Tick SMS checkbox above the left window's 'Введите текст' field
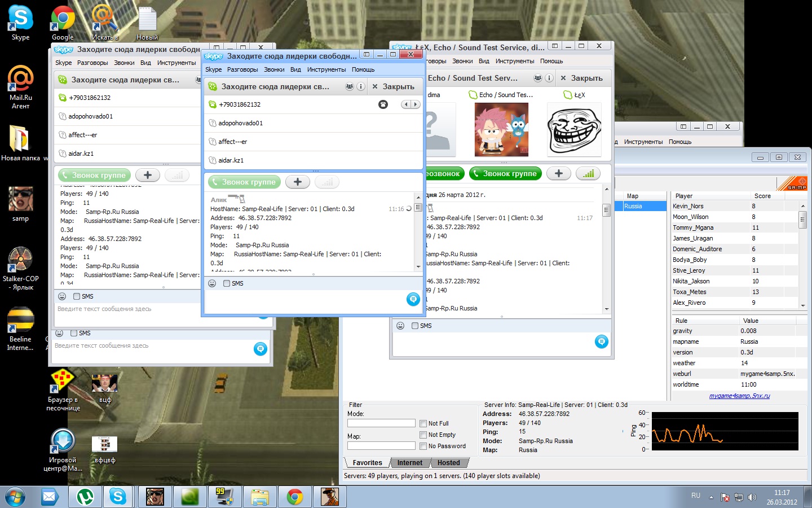Image resolution: width=812 pixels, height=508 pixels. coord(77,296)
